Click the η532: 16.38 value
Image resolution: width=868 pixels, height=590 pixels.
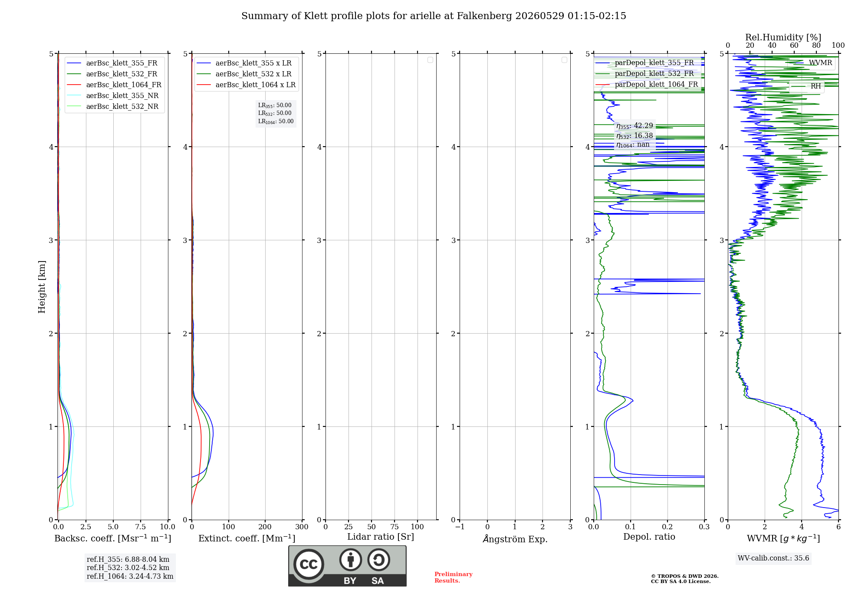click(x=635, y=136)
